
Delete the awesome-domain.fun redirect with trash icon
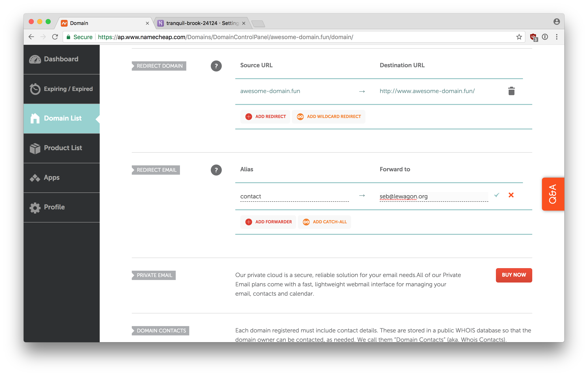[x=511, y=91]
